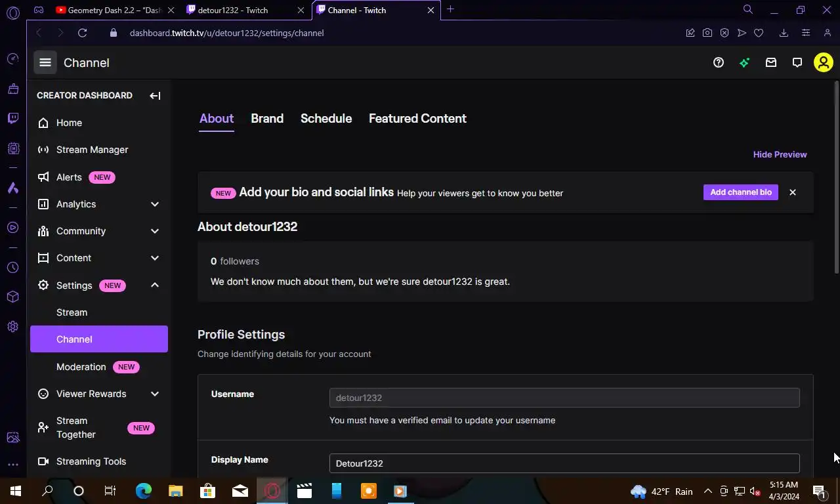The image size is (840, 504).
Task: Click the disabled Username field
Action: click(564, 398)
